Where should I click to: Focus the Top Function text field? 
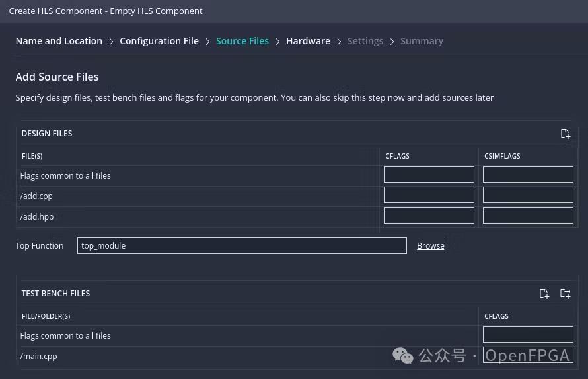tap(242, 245)
